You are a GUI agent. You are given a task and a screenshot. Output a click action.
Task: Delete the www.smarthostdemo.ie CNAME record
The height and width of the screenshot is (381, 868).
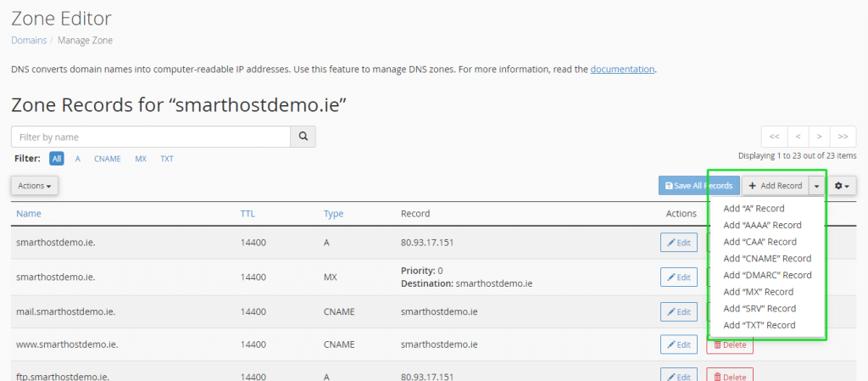point(730,345)
